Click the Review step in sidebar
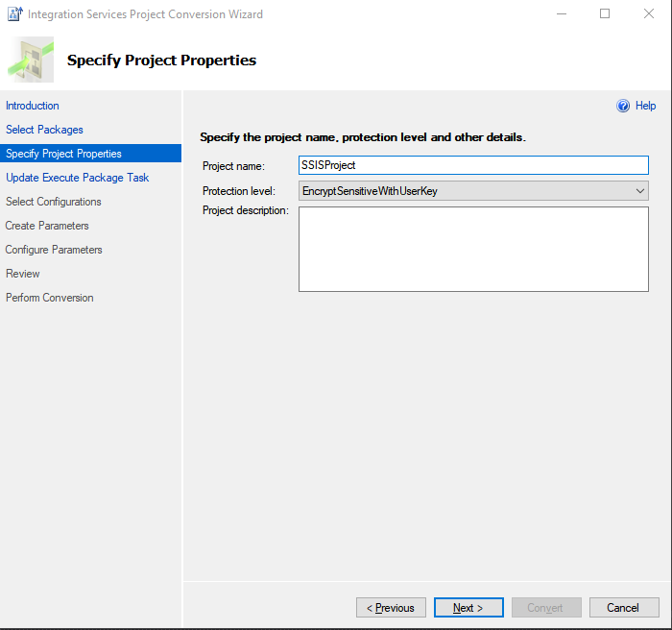 (23, 274)
